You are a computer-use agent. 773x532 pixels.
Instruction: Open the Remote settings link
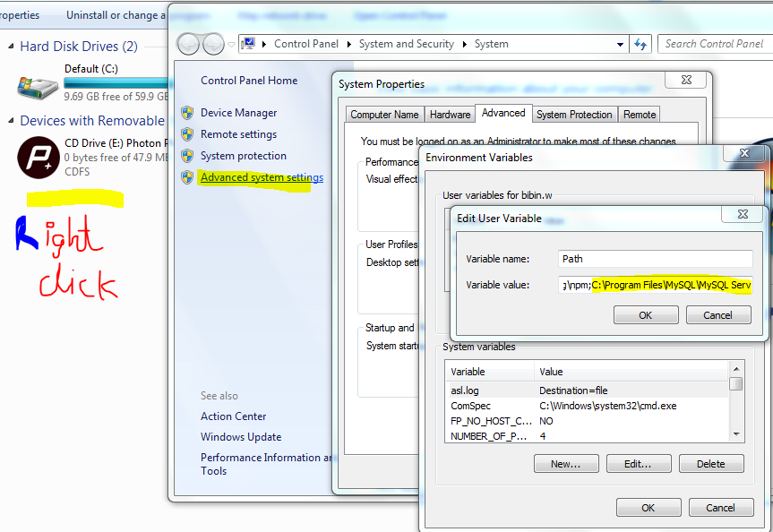(x=238, y=134)
